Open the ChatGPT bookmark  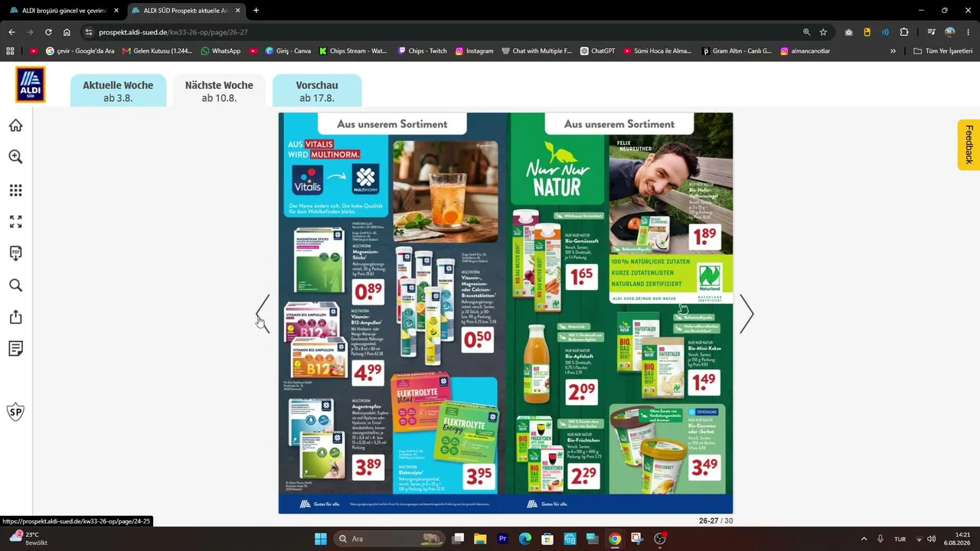click(597, 51)
